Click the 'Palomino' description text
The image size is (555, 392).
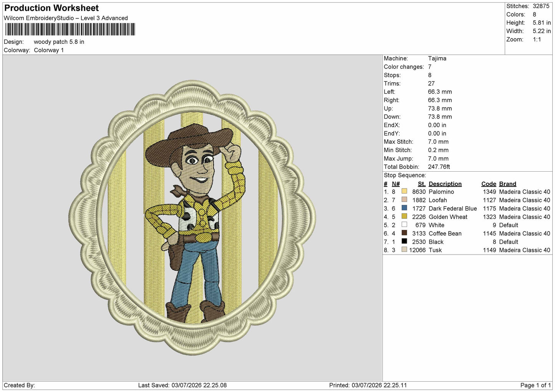coord(441,192)
